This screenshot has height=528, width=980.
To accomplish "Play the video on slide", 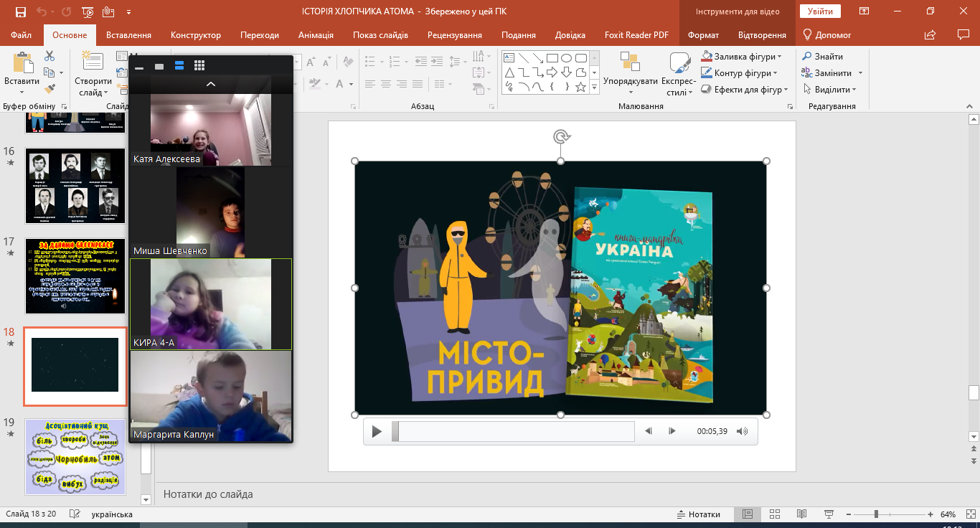I will point(377,431).
